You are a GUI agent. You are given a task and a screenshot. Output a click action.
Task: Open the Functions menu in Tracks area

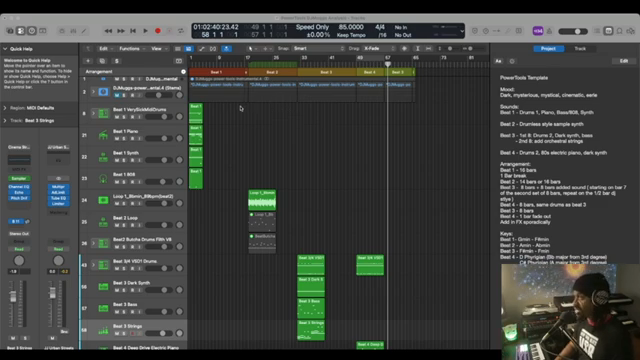coord(131,49)
